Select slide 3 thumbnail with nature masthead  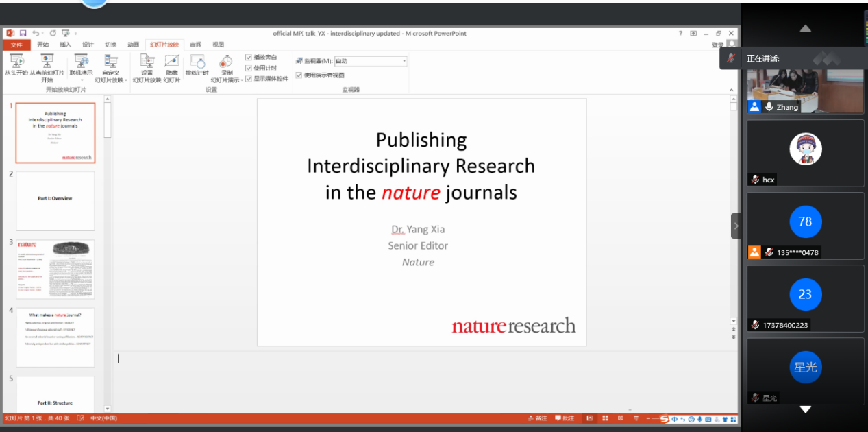click(55, 269)
